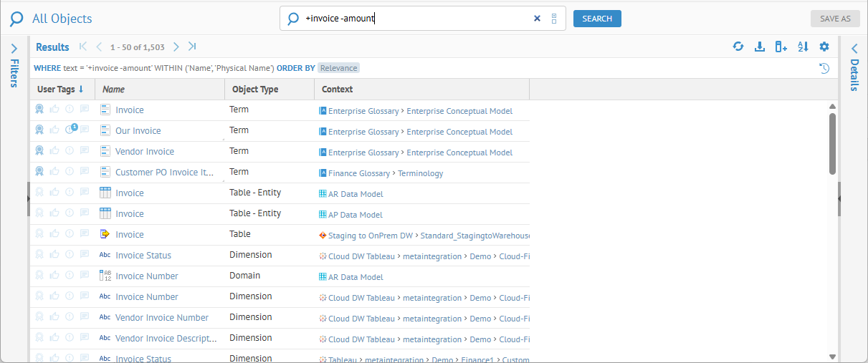The width and height of the screenshot is (868, 363).
Task: Toggle certification ribbon on Invoice term
Action: coord(40,110)
